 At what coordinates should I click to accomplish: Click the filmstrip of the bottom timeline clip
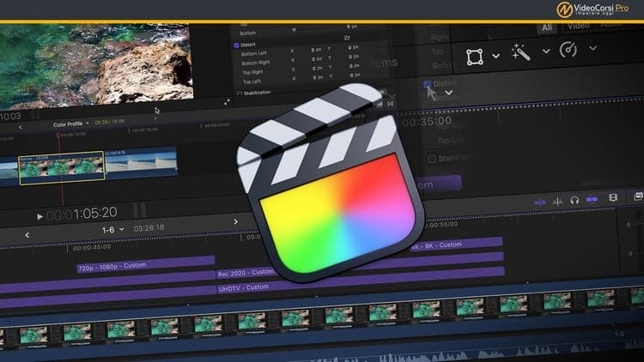322,318
